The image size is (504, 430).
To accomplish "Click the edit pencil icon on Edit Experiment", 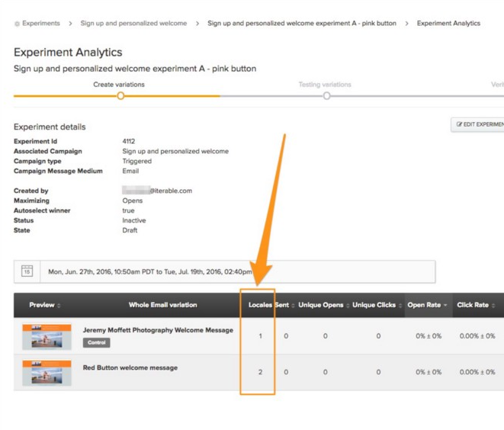I will [459, 124].
